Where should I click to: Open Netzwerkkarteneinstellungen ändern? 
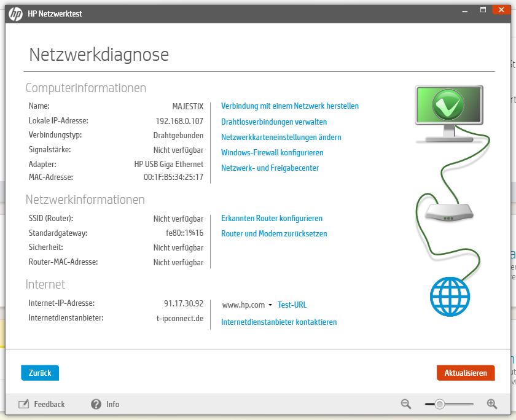tap(281, 137)
